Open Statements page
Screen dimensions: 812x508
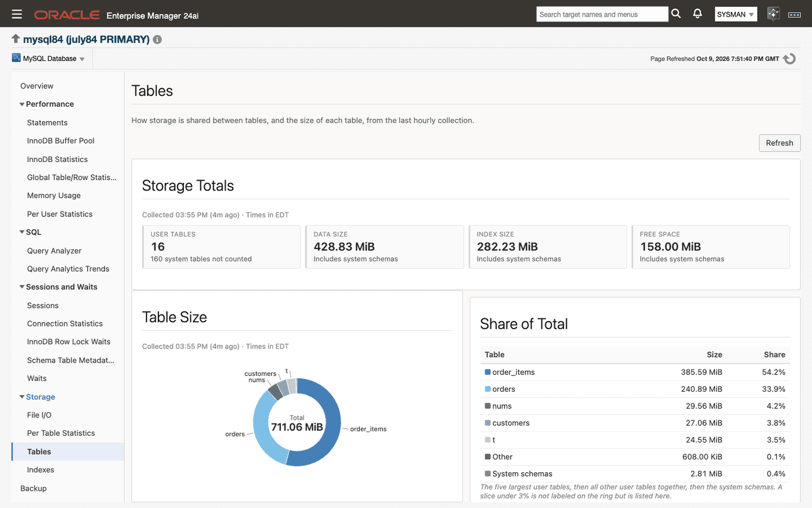pos(47,122)
